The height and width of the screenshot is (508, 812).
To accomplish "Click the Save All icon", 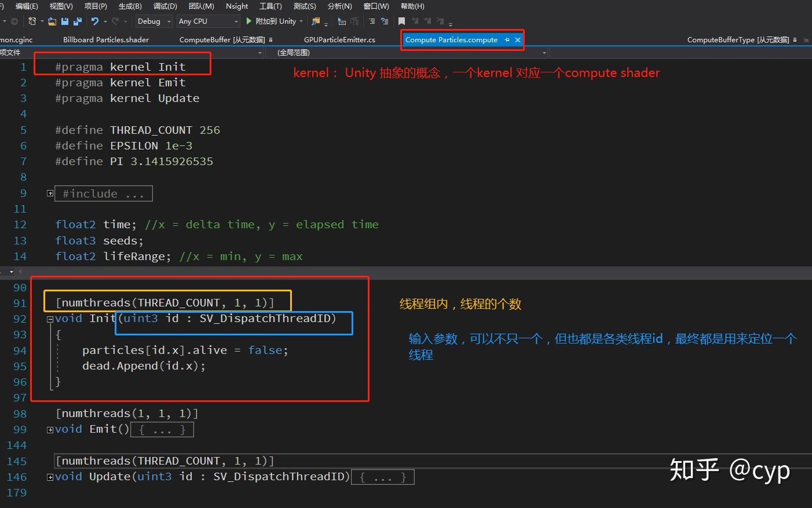I will tap(77, 21).
